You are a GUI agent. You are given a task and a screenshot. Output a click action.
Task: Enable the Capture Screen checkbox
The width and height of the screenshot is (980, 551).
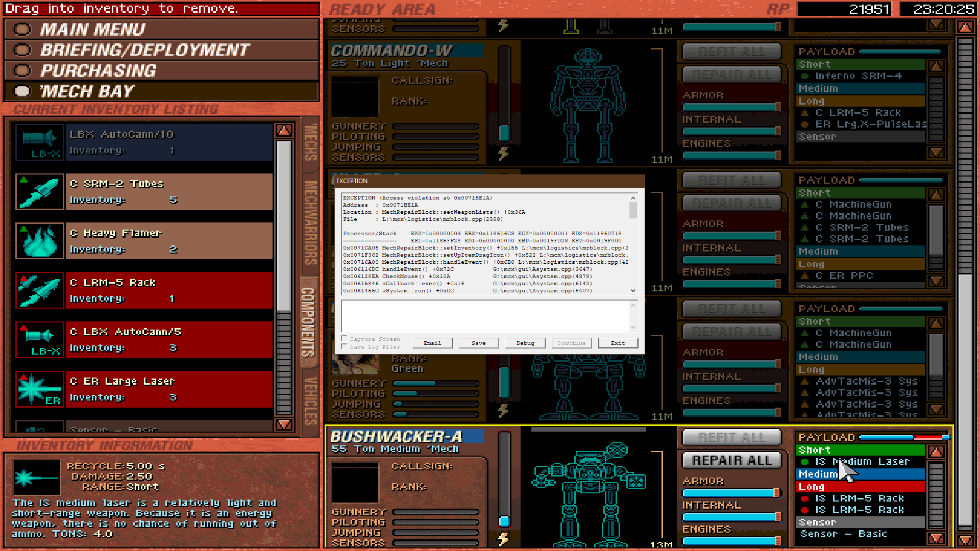(x=345, y=339)
